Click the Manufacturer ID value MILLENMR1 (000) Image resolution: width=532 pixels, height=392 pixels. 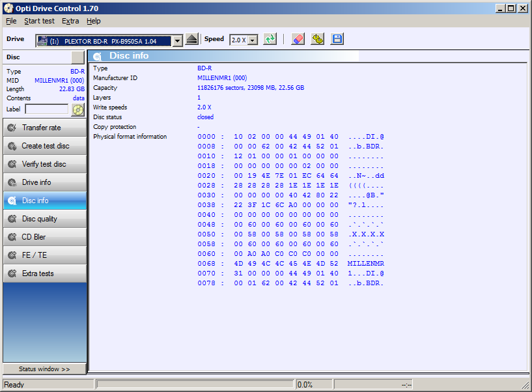pos(222,78)
